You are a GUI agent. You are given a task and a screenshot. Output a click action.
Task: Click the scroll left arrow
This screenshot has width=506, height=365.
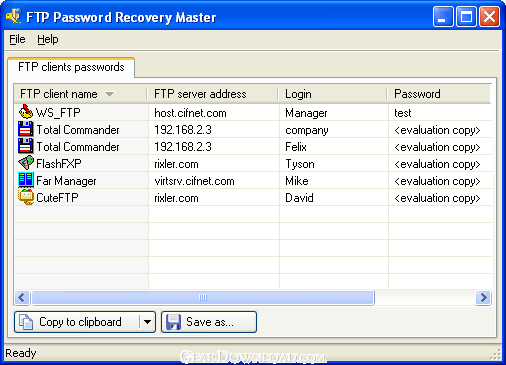click(22, 297)
